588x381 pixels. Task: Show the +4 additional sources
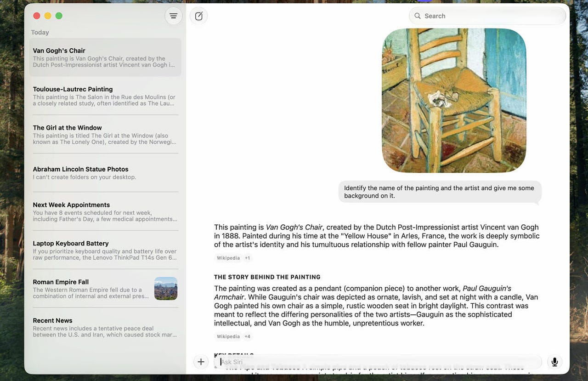(x=247, y=336)
